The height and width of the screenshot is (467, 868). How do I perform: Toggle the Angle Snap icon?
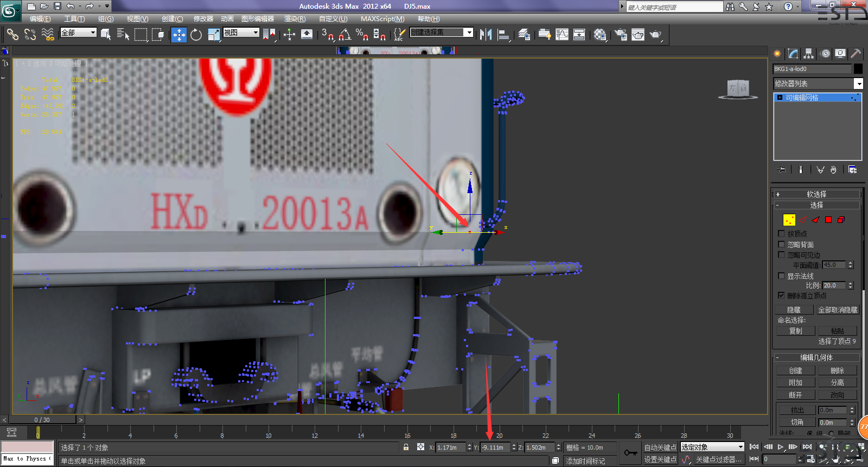click(344, 34)
